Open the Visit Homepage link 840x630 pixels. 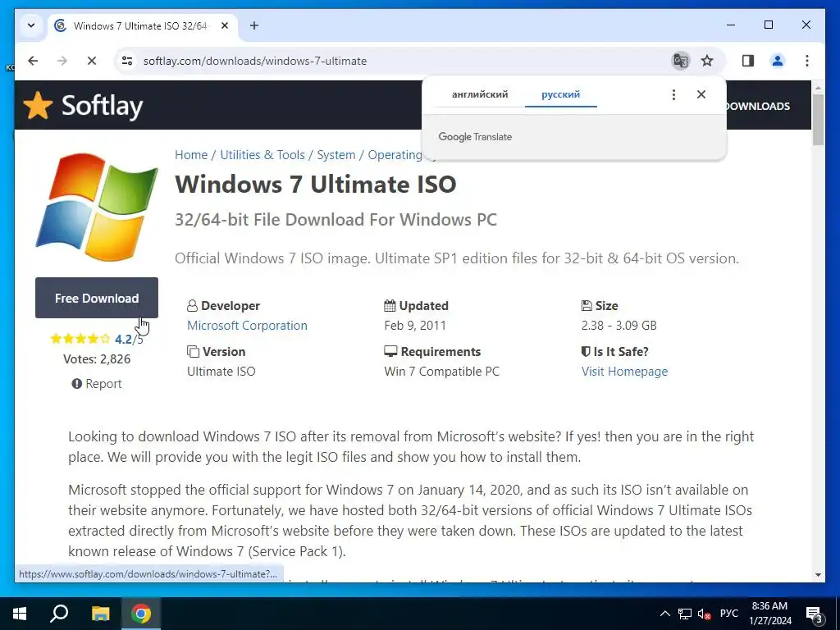click(624, 372)
